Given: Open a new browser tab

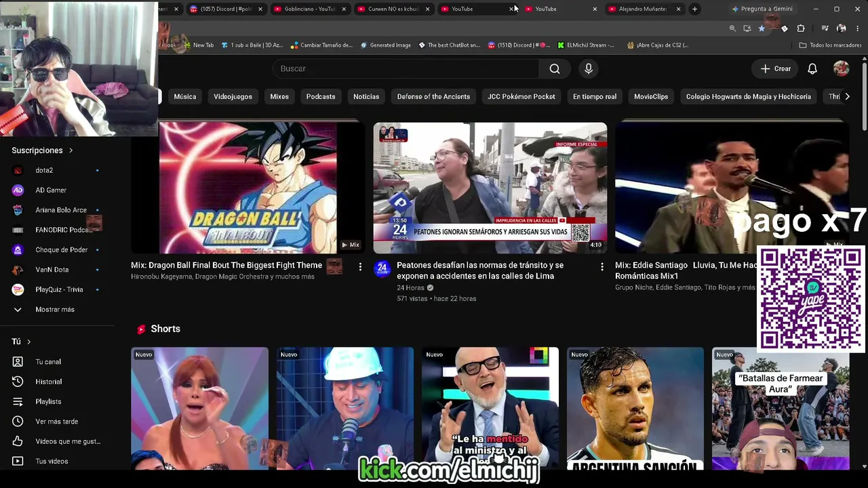Looking at the screenshot, I should point(694,9).
